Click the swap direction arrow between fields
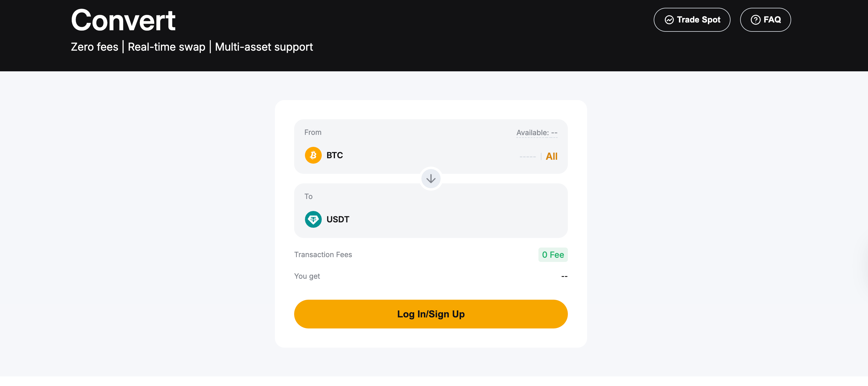This screenshot has width=868, height=386. (x=430, y=179)
